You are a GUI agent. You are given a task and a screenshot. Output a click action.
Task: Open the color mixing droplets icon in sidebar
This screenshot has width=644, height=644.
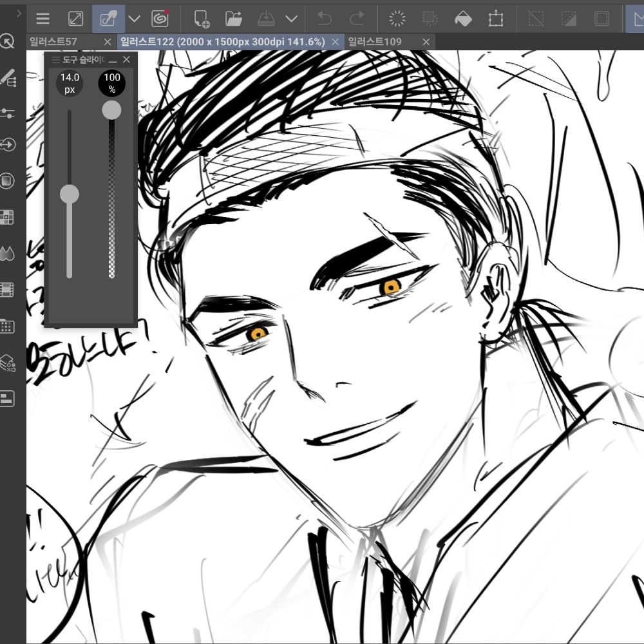7,253
